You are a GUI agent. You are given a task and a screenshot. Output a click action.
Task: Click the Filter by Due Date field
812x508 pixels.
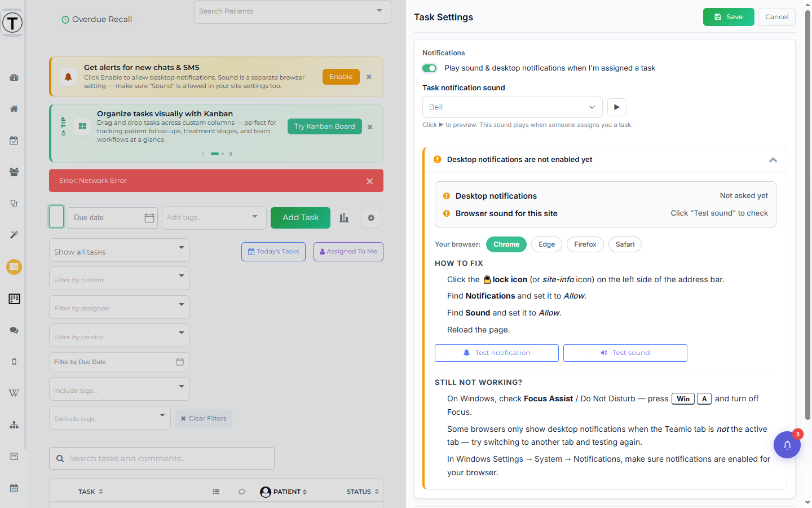pos(120,362)
